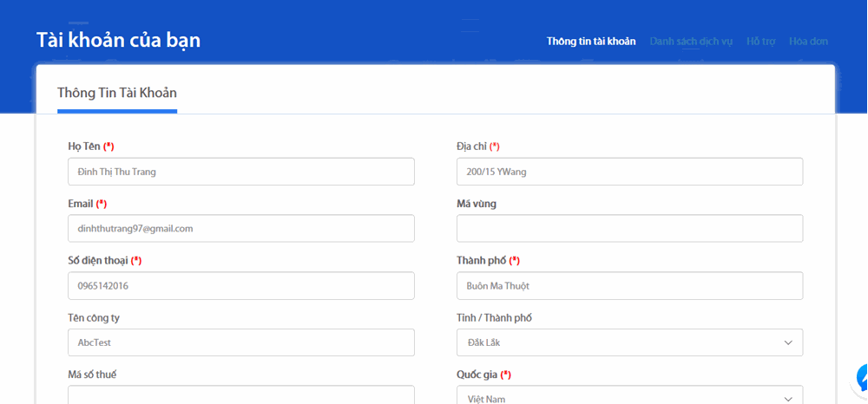Click the Họ Tên field label
Screen dimensions: 868x404
pyautogui.click(x=84, y=147)
